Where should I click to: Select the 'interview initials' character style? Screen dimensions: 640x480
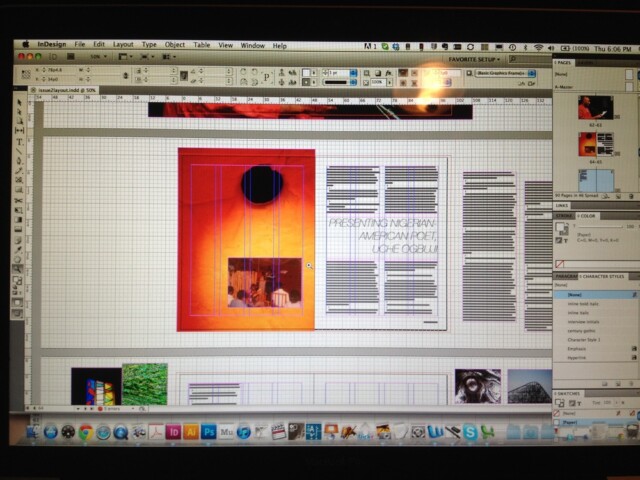tap(583, 322)
